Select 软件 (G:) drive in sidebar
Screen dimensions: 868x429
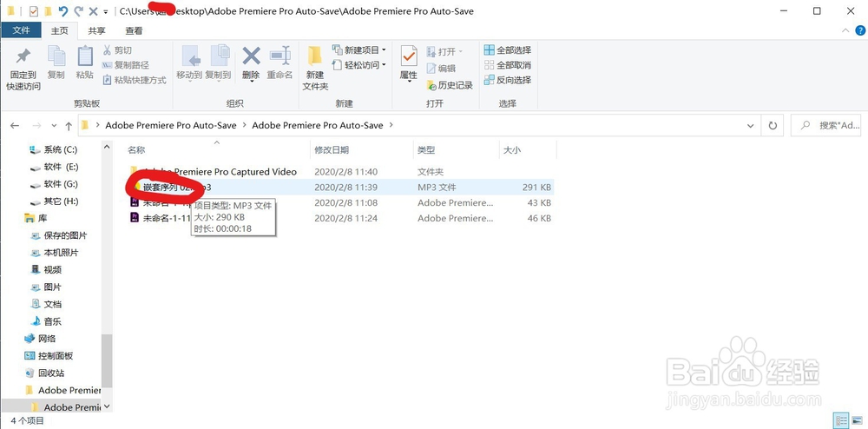[x=54, y=184]
